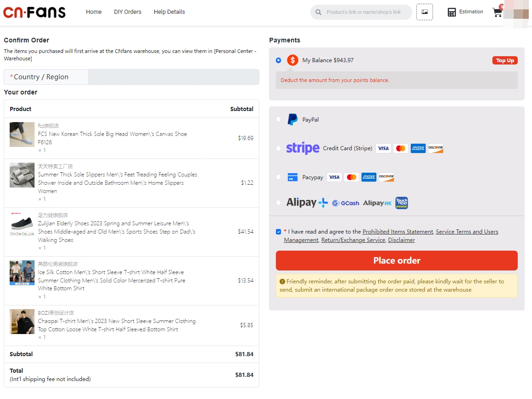532x399 pixels.
Task: Open summer slippers product thumbnail
Action: coord(22,175)
